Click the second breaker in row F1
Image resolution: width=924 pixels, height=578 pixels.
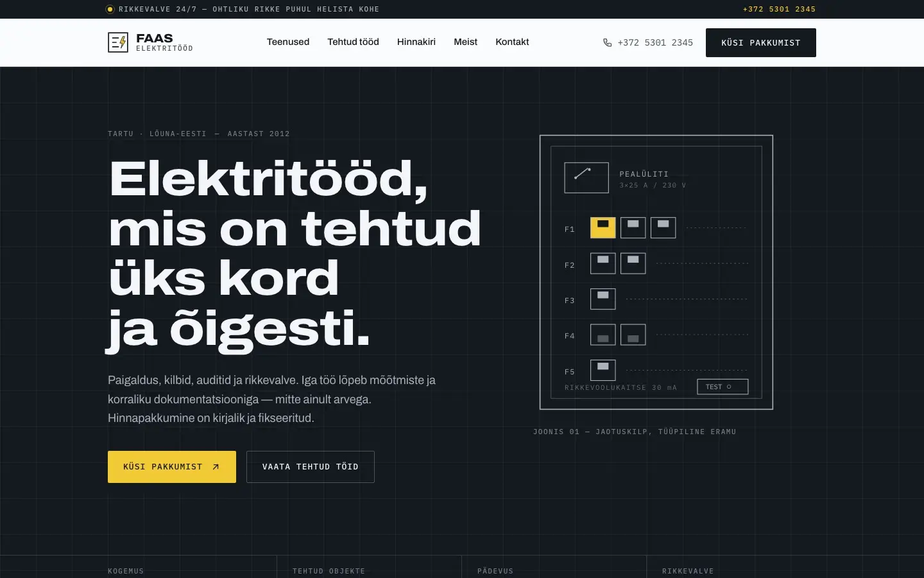coord(633,227)
